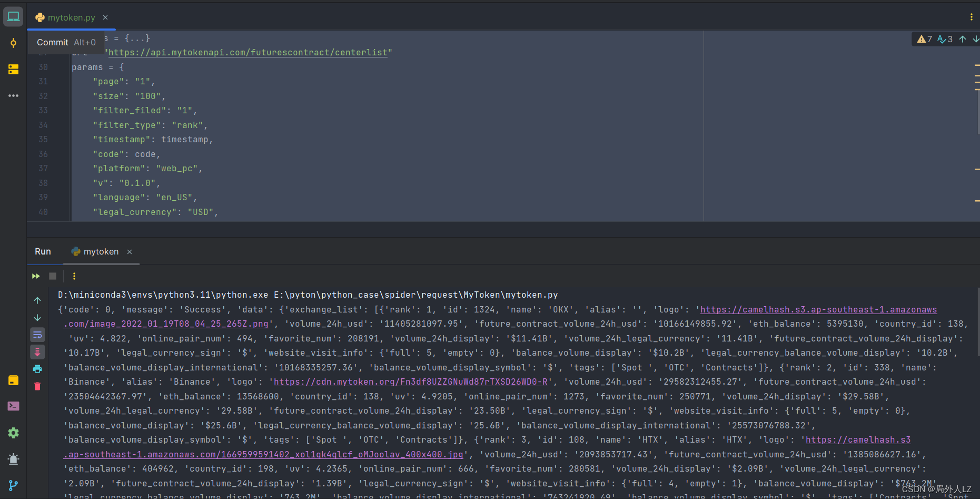Open the camelhash amazonaws OKX logo link

click(x=818, y=310)
